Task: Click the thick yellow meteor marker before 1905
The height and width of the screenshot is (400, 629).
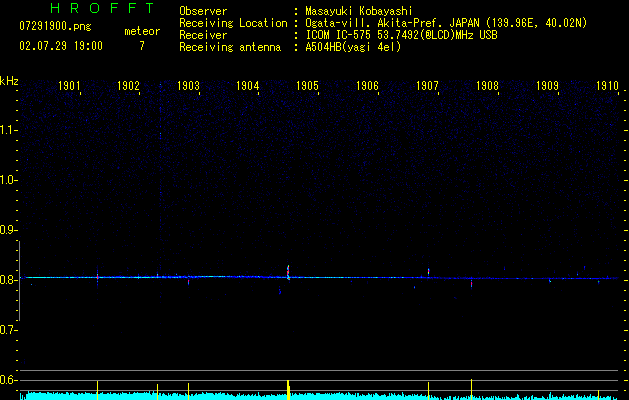Action: (x=288, y=390)
